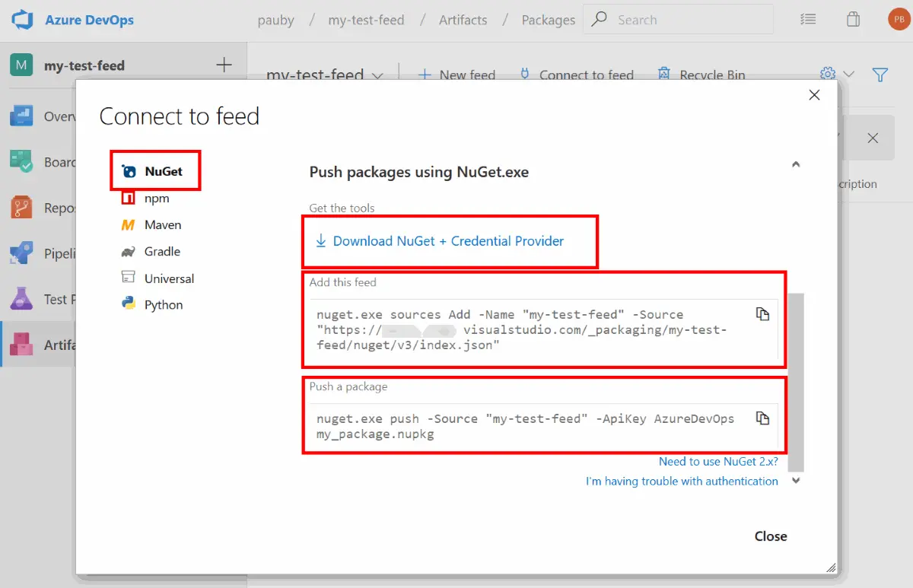The height and width of the screenshot is (588, 913).
Task: Select the pauby breadcrumb
Action: [276, 21]
